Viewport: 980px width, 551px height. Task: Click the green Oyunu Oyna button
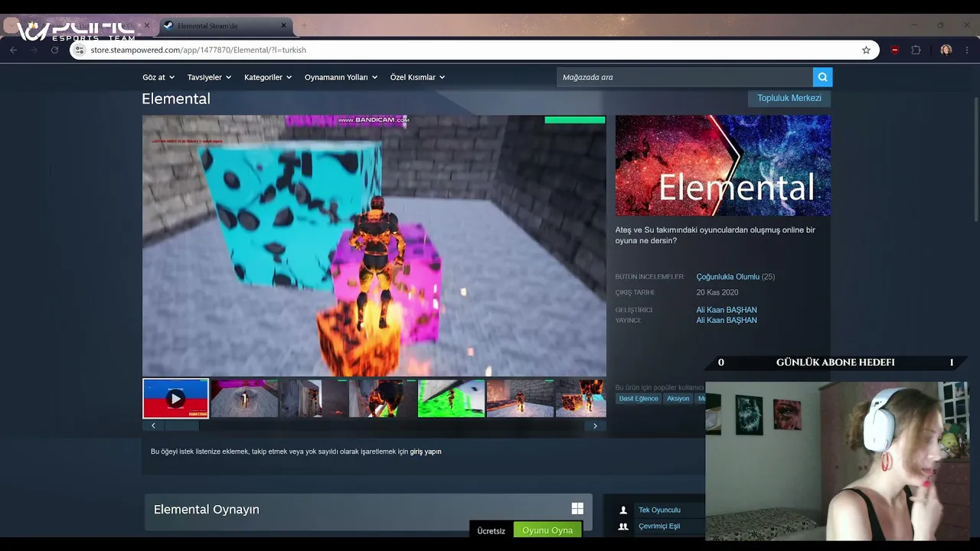(x=547, y=530)
